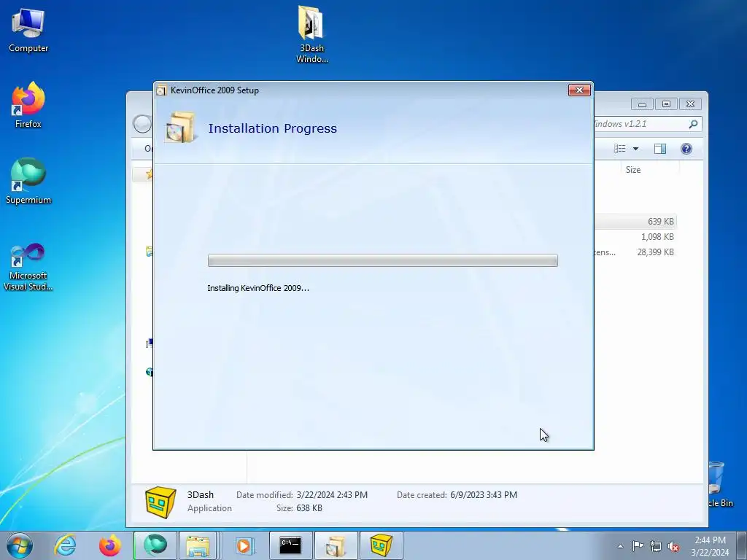Select the 28,399 KB file row

click(x=635, y=252)
